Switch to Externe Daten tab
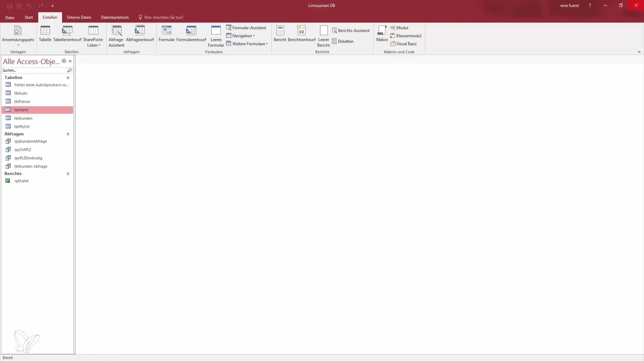The width and height of the screenshot is (644, 362). [79, 17]
